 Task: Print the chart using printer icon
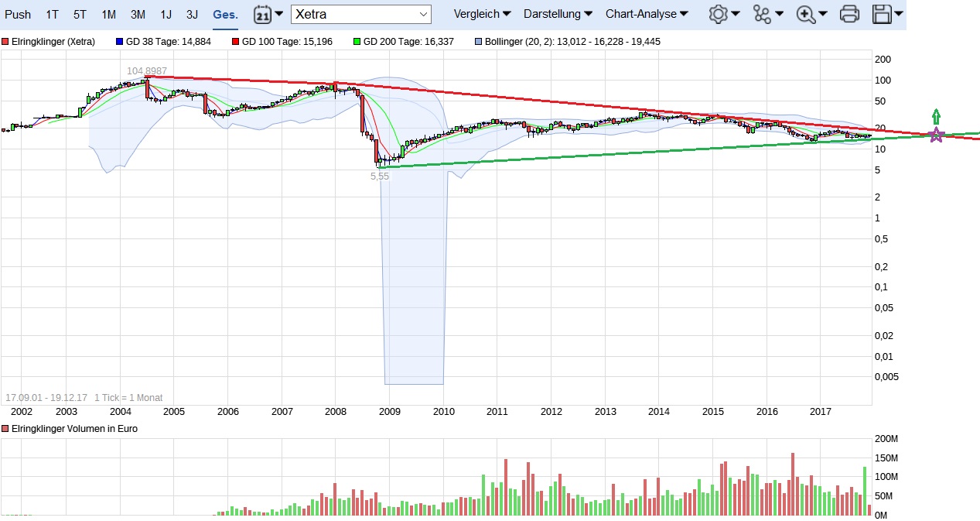(849, 14)
